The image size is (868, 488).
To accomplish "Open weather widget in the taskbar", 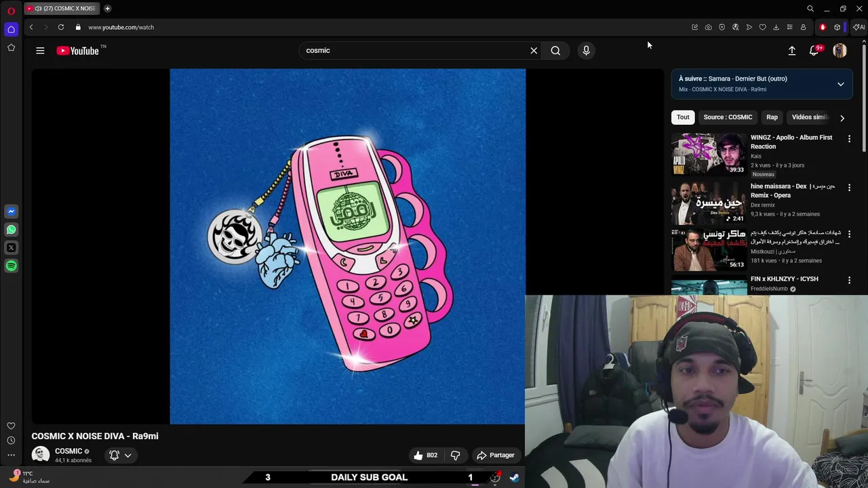I will [x=31, y=477].
